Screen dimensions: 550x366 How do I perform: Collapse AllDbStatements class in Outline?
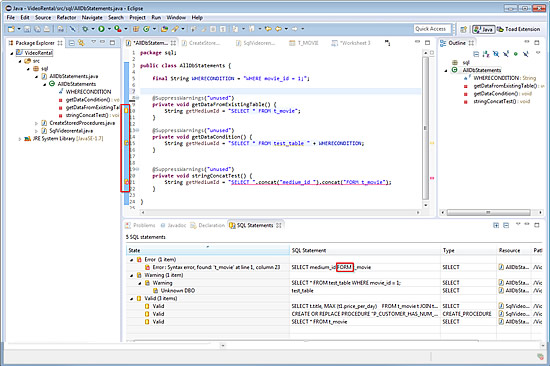(446, 71)
